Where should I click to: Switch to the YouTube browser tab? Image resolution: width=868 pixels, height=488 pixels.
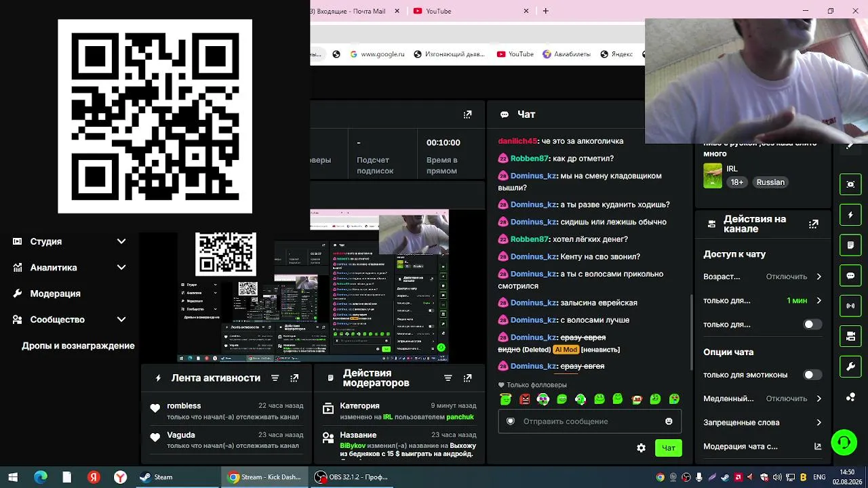tap(471, 11)
